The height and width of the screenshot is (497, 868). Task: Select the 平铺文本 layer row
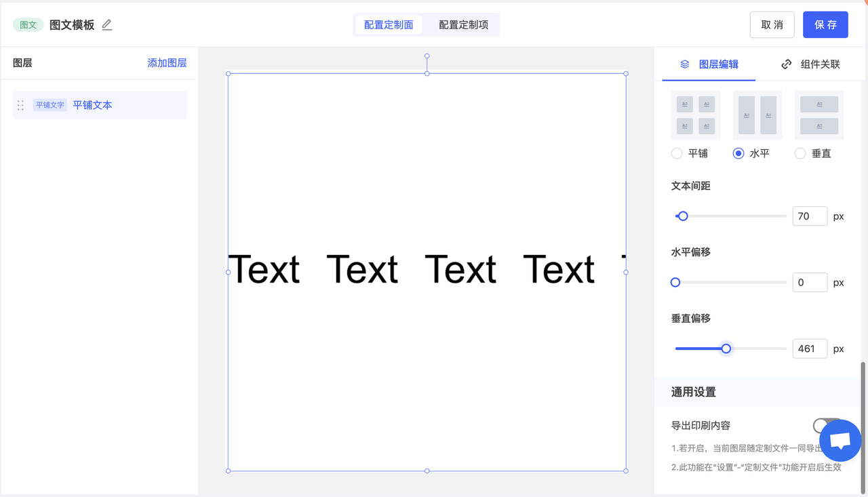click(x=100, y=105)
